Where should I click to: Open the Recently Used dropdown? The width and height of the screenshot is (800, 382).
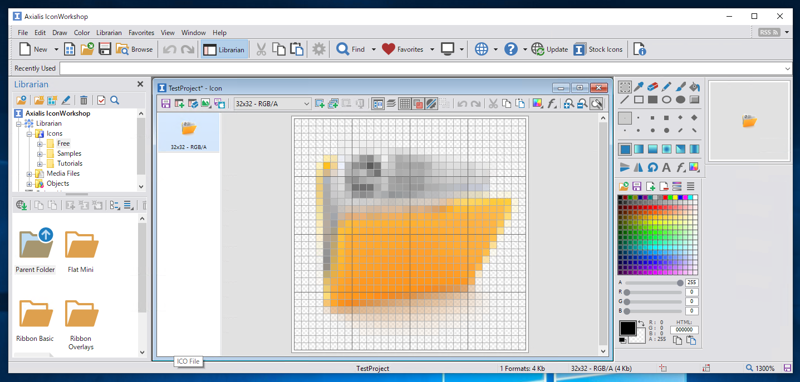[787, 68]
